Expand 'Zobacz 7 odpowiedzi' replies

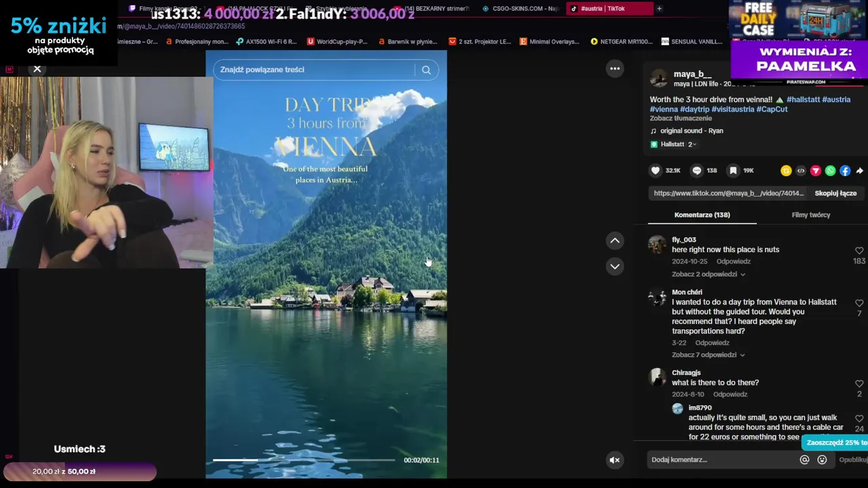pos(709,355)
